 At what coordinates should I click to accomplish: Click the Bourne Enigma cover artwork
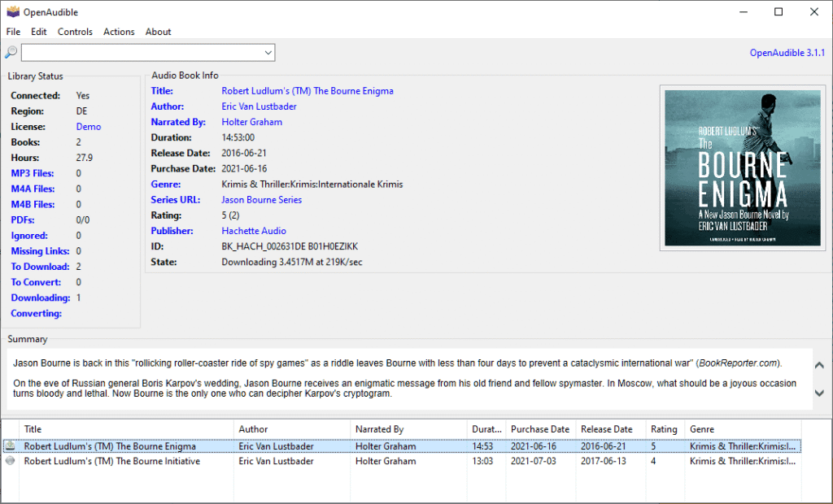coord(742,167)
